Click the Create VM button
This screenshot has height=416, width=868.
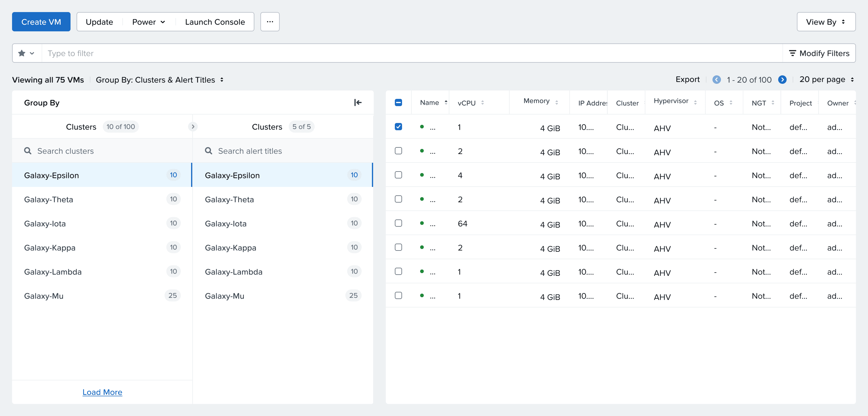point(41,22)
